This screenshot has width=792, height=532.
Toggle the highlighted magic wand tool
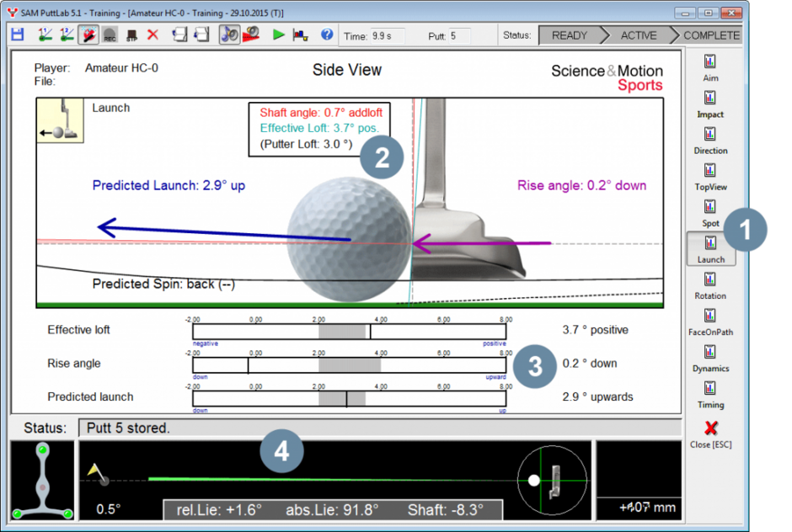click(x=88, y=35)
